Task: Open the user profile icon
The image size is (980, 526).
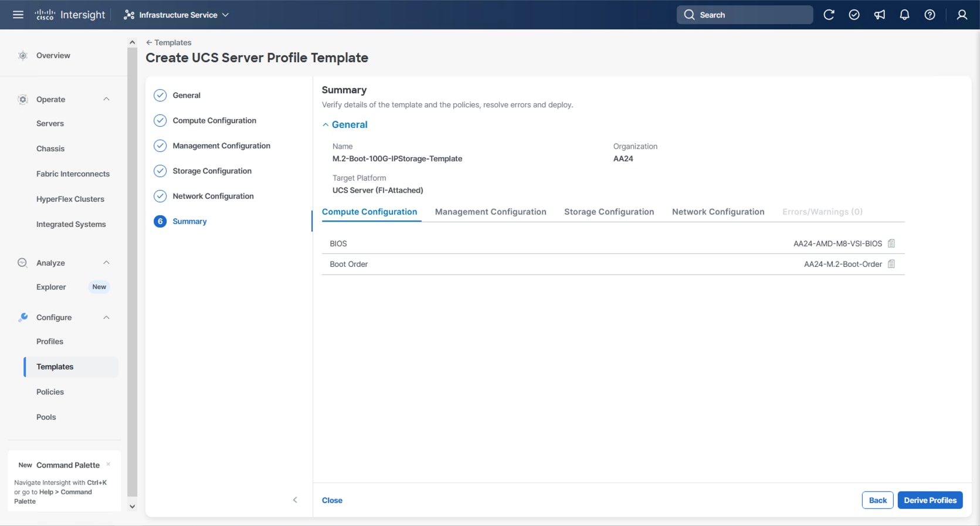Action: (x=962, y=15)
